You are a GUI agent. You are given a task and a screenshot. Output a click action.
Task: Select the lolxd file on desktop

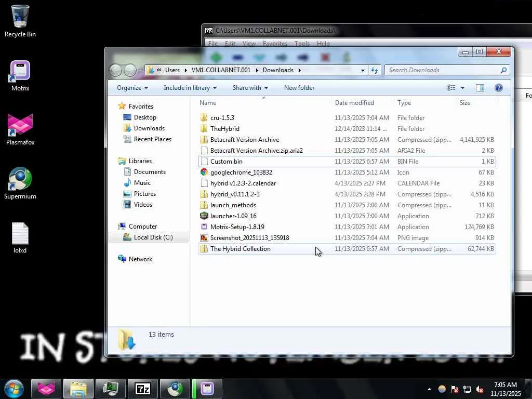point(20,237)
